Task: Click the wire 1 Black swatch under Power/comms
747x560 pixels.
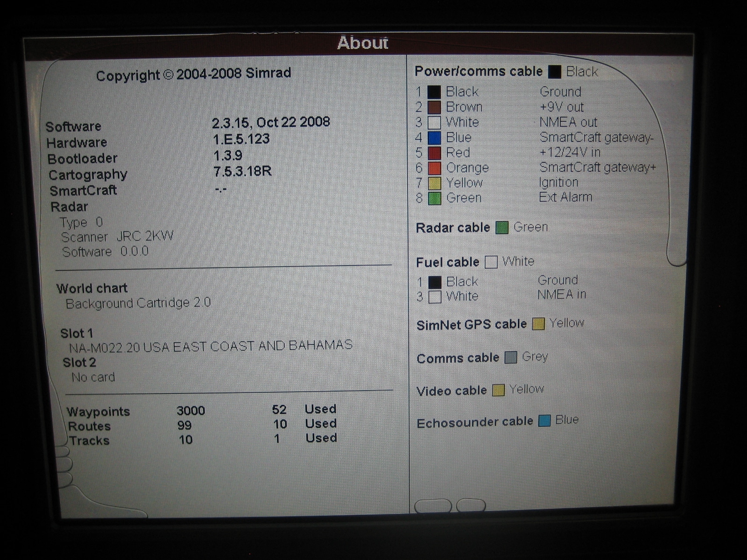Action: (434, 91)
